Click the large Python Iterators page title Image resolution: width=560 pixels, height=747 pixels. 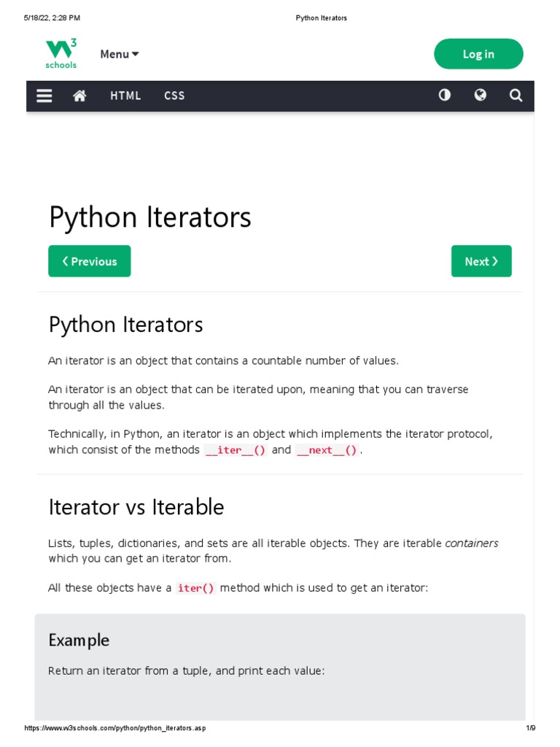point(149,217)
